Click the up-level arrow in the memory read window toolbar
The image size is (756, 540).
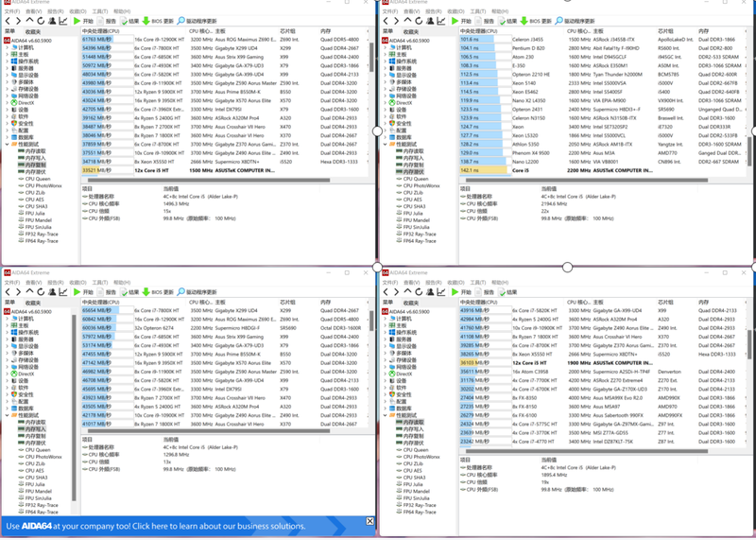point(407,291)
